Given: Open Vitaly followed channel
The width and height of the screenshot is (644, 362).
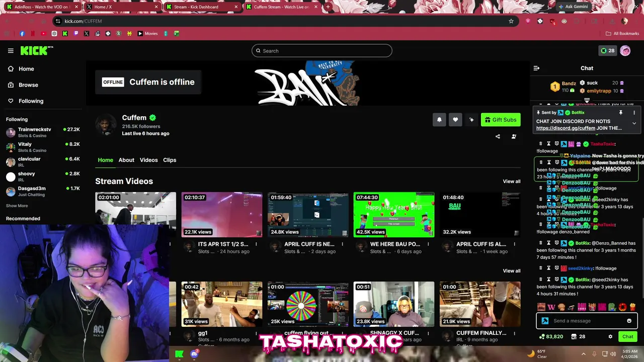Looking at the screenshot, I should click(x=43, y=147).
